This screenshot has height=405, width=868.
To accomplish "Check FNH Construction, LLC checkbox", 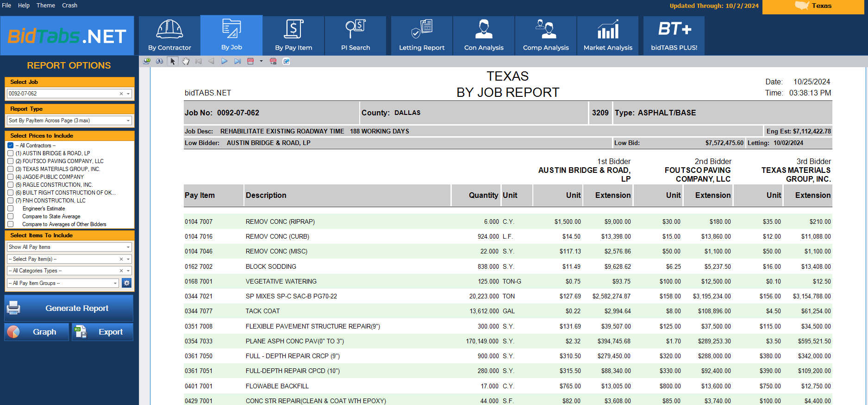I will point(10,201).
